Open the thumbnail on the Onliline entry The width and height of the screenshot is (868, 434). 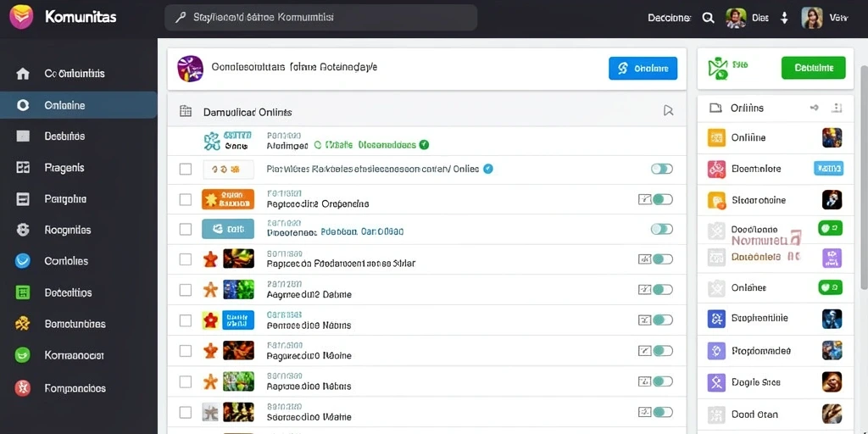coord(832,138)
